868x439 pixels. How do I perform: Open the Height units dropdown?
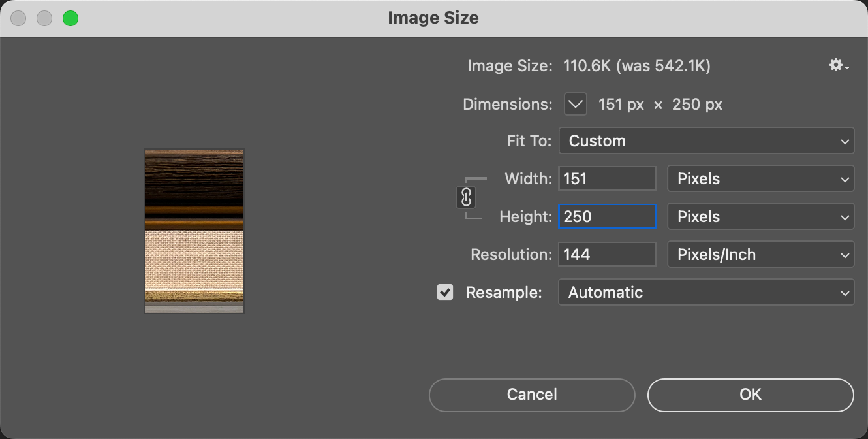click(760, 217)
